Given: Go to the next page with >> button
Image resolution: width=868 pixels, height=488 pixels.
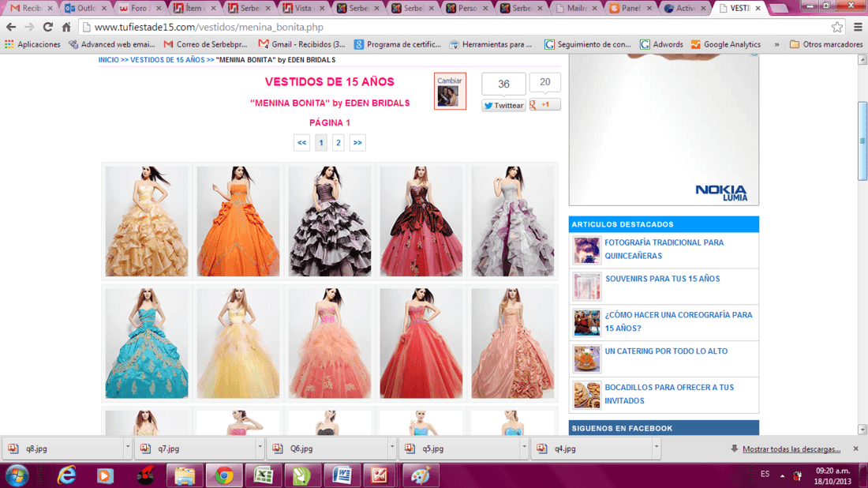Looking at the screenshot, I should tap(357, 142).
